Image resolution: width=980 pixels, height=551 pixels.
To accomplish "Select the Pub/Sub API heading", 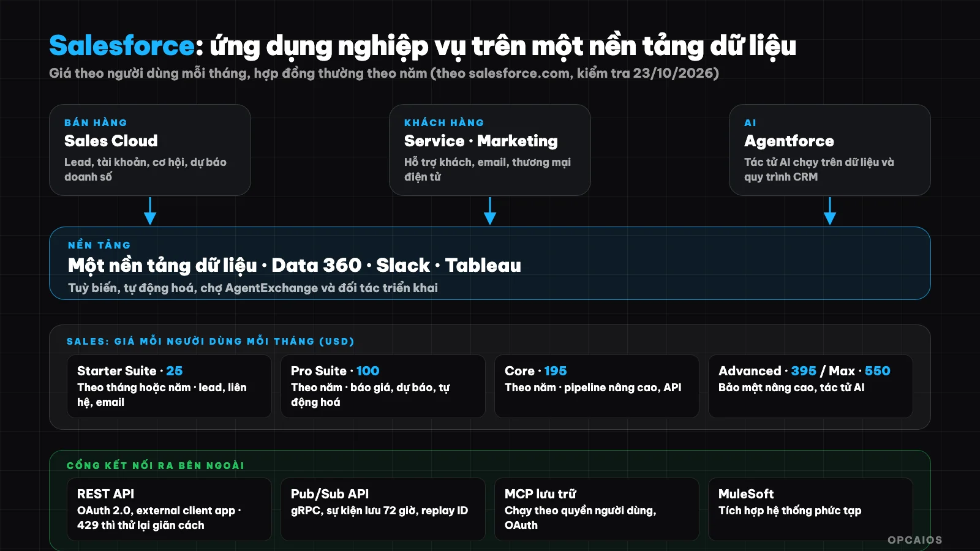I will (x=330, y=494).
